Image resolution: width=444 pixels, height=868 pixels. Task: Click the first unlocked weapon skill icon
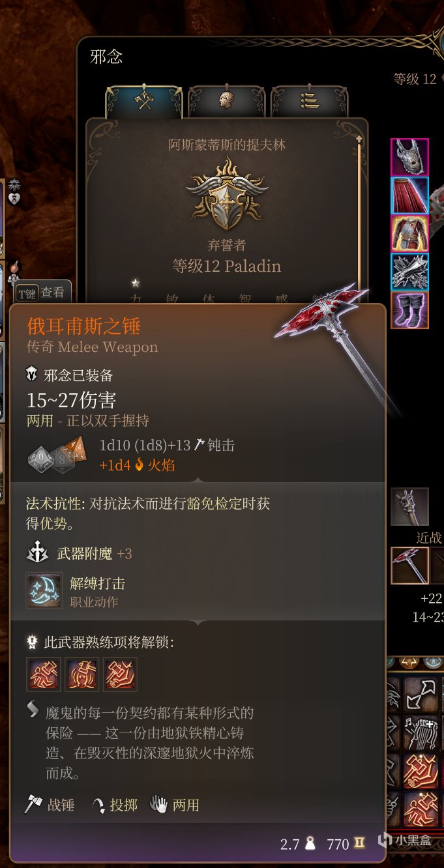coord(44,674)
